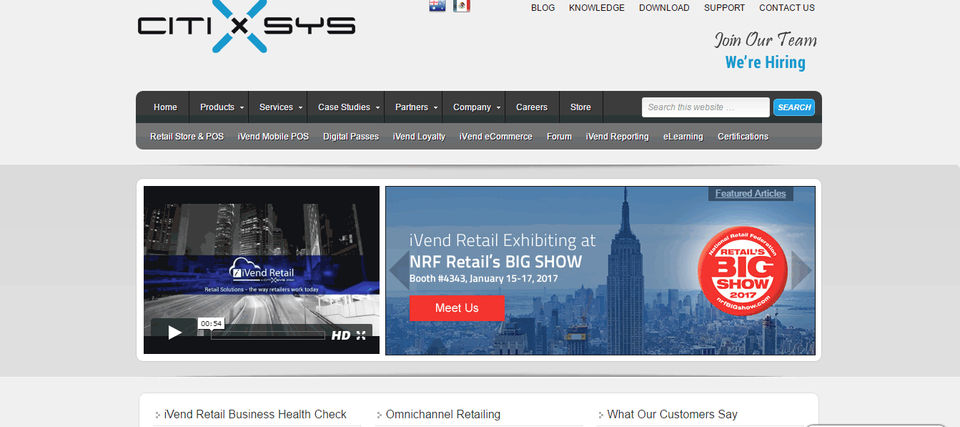Click the blue SEARCH button
Viewport: 960px width, 427px height.
(794, 107)
